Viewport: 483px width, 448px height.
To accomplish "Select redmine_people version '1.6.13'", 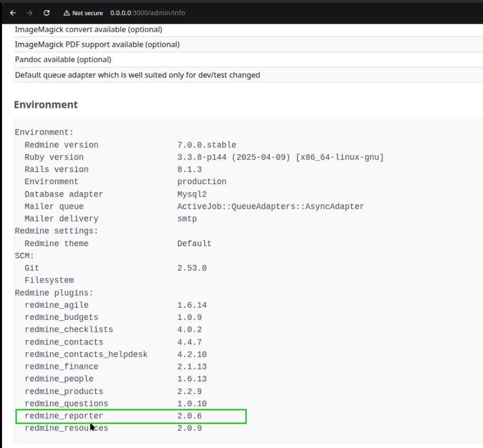I will pos(192,379).
